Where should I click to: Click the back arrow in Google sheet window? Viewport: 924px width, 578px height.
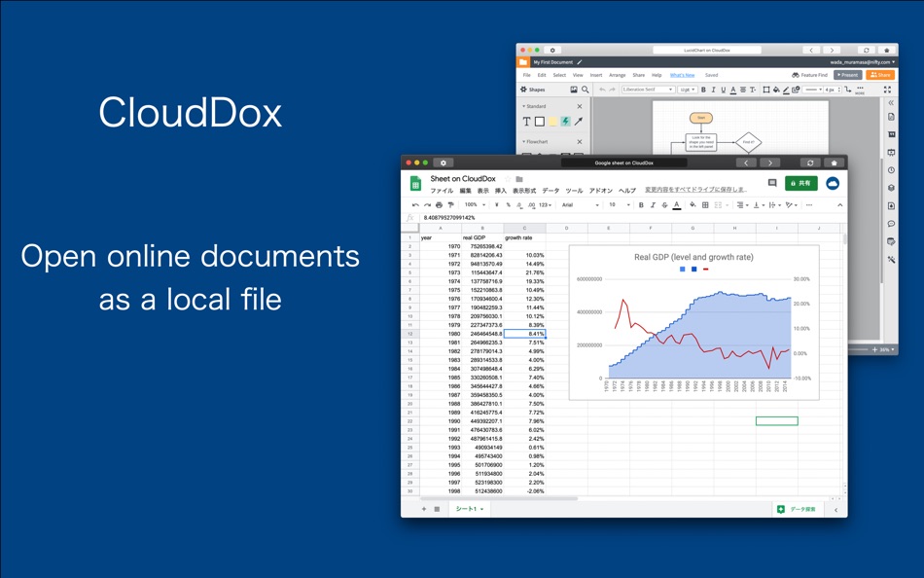point(746,163)
